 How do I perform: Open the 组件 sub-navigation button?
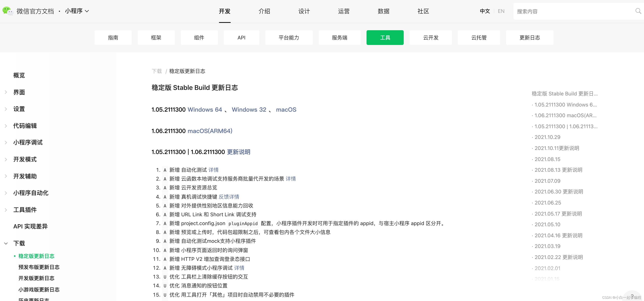[199, 38]
